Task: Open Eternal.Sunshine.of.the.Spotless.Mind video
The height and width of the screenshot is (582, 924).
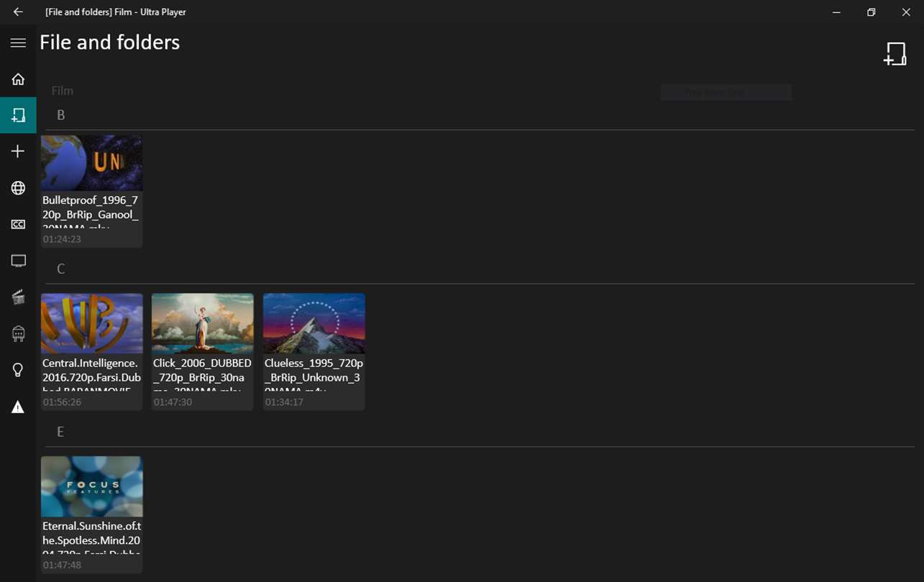Action: [91, 486]
